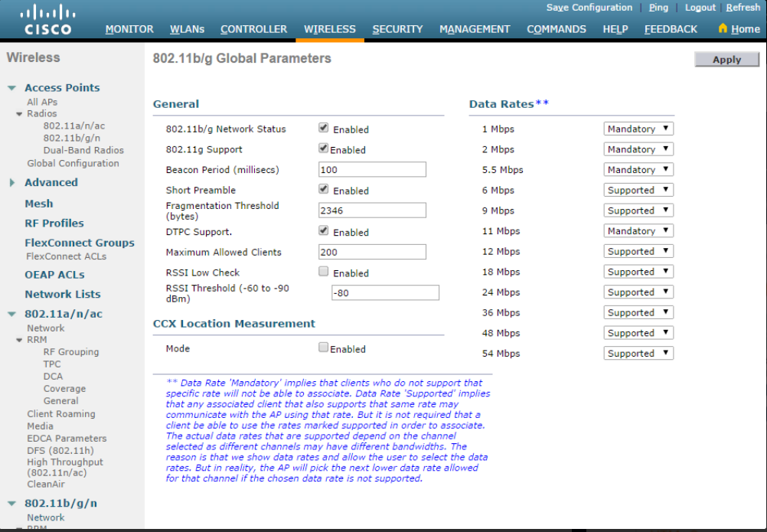The height and width of the screenshot is (532, 767).
Task: Open the SECURITY menu
Action: 397,29
